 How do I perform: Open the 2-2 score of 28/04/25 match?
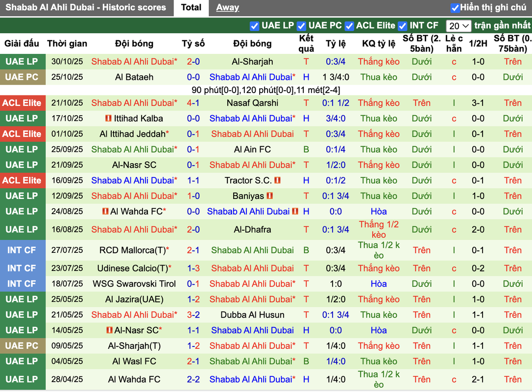coord(193,379)
